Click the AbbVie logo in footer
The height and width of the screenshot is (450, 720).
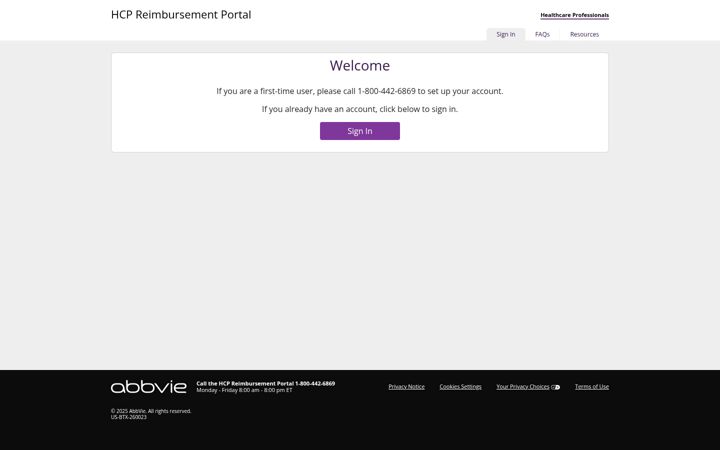tap(148, 387)
